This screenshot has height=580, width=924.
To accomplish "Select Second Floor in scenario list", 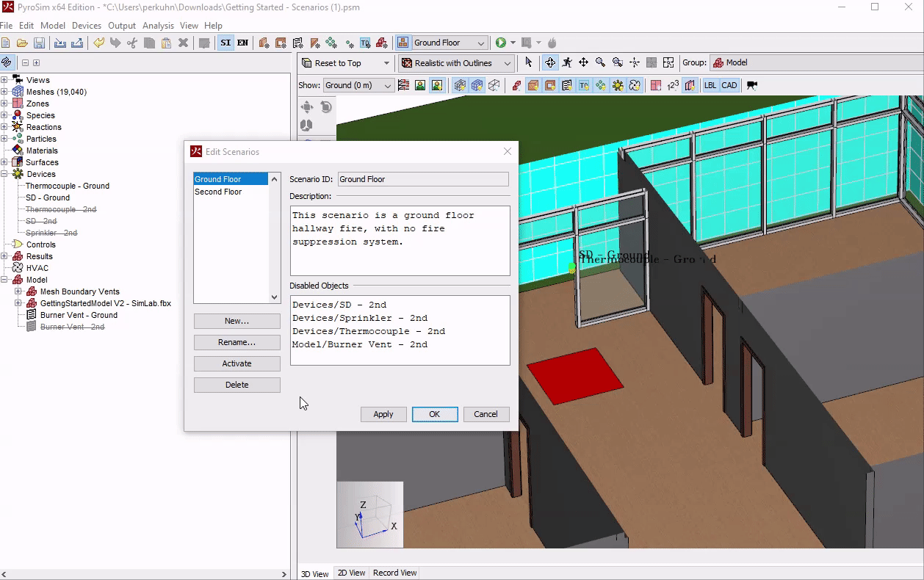I will 218,192.
